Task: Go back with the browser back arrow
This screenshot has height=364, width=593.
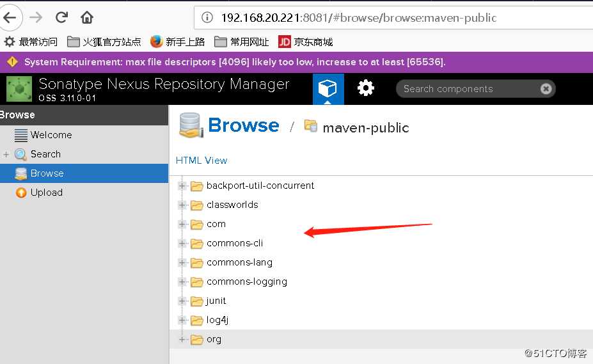Action: click(x=10, y=17)
